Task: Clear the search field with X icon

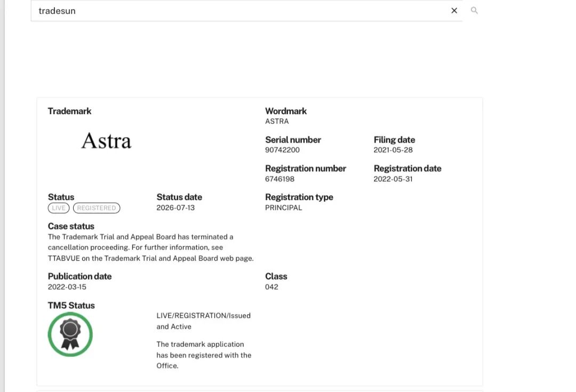Action: pos(454,11)
